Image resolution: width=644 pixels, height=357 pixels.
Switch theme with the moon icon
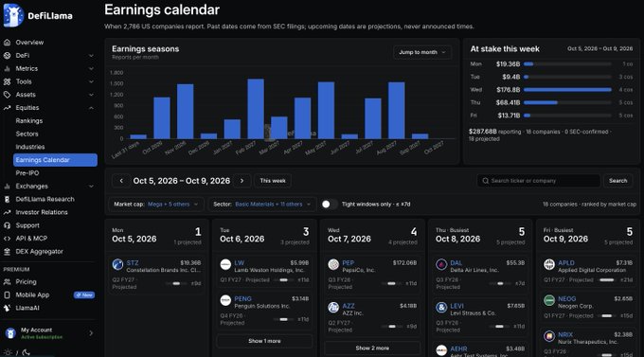click(x=26, y=352)
